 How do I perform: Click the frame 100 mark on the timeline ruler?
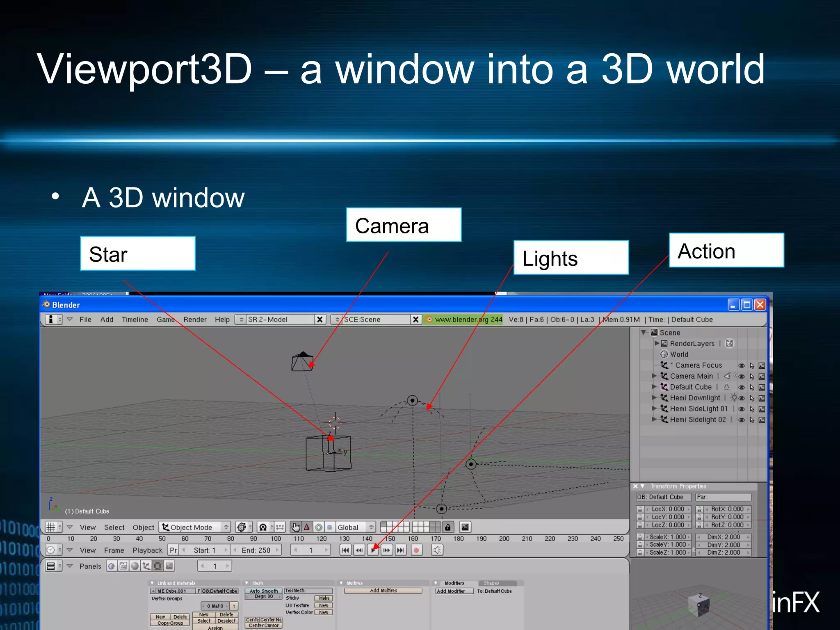click(276, 539)
